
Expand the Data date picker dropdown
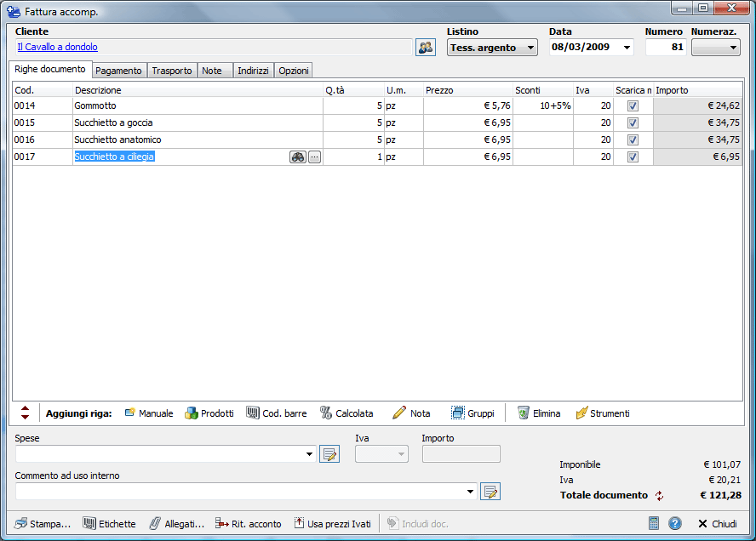[627, 48]
